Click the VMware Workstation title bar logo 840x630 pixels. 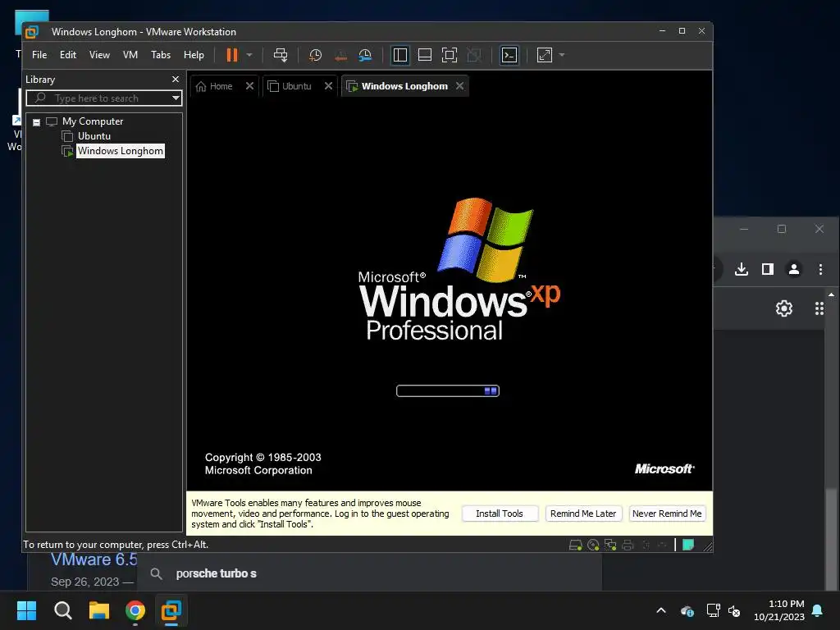tap(32, 32)
